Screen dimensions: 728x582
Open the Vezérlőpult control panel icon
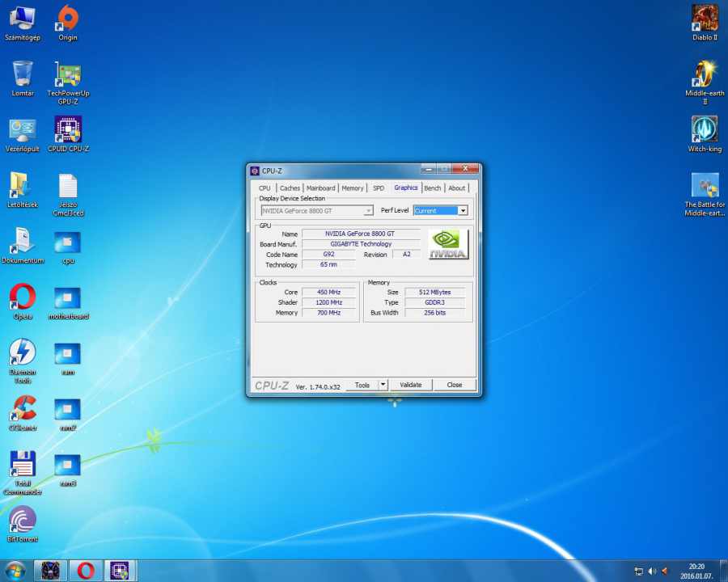click(23, 135)
